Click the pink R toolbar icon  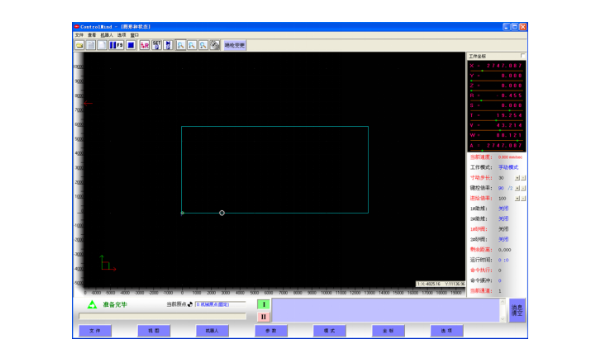[x=145, y=45]
